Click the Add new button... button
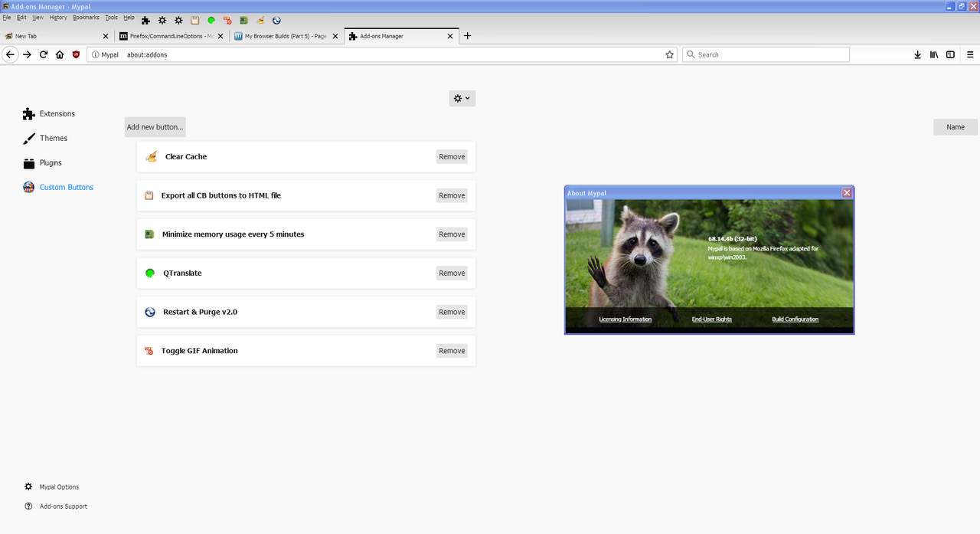The width and height of the screenshot is (980, 534). [155, 127]
